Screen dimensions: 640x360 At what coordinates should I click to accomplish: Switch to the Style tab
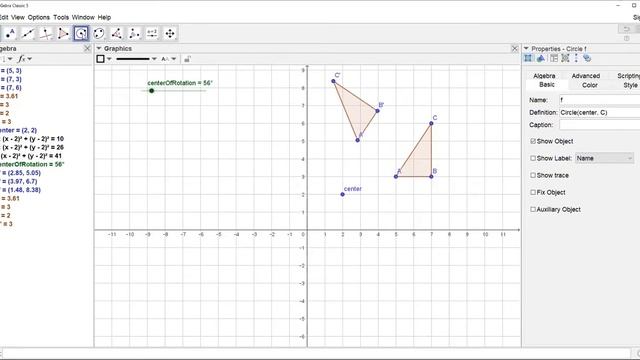(630, 85)
